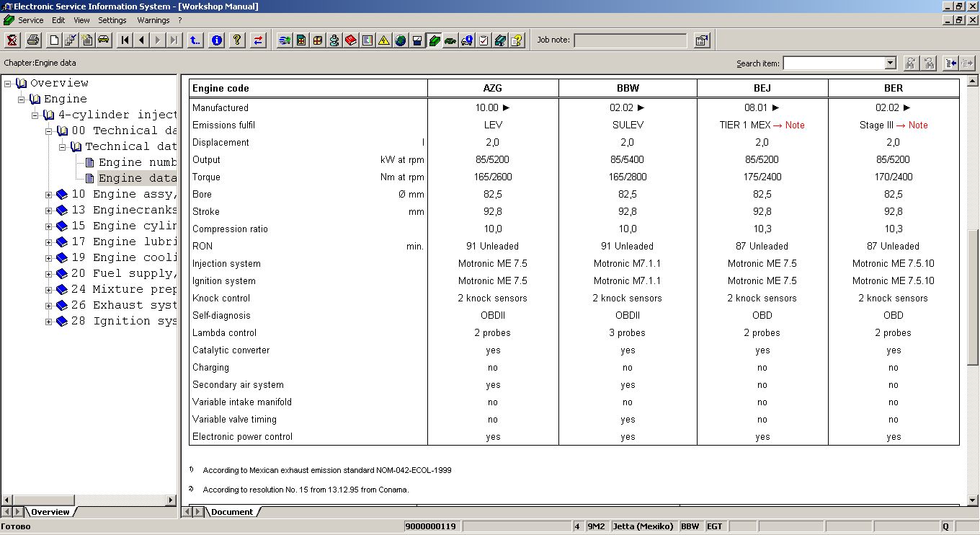The width and height of the screenshot is (980, 535).
Task: Click the 'Motronic M7.1.1' Injection system cell
Action: click(628, 264)
